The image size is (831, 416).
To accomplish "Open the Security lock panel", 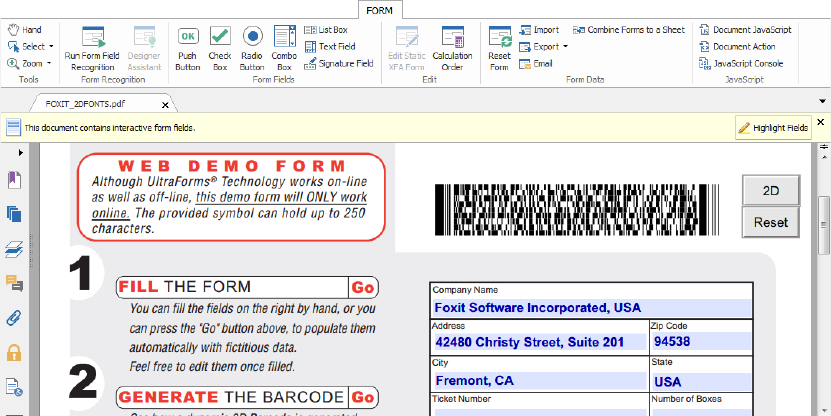I will click(14, 352).
